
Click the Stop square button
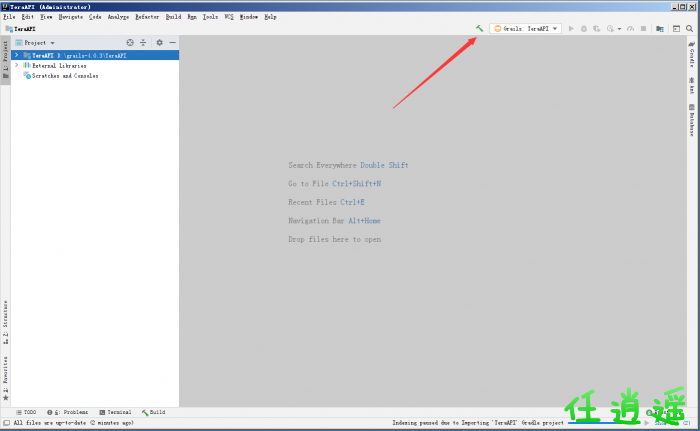click(x=643, y=29)
